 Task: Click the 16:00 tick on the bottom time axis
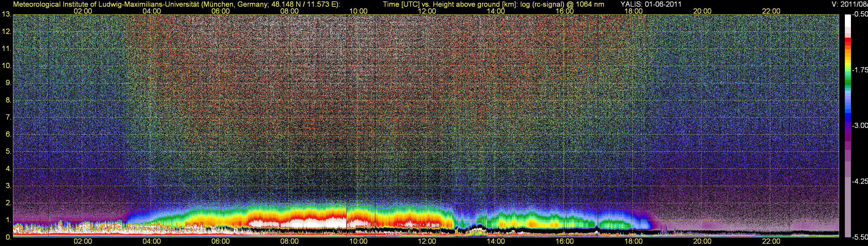pos(565,241)
